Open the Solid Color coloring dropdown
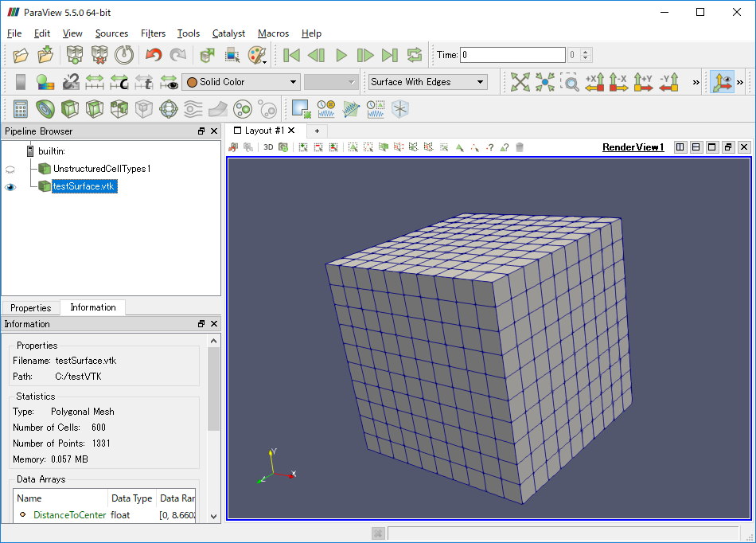 (240, 82)
